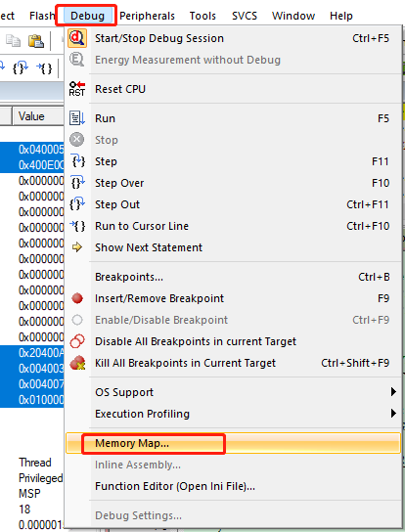Click the Reset CPU RST icon
This screenshot has height=532, width=405.
click(x=77, y=89)
